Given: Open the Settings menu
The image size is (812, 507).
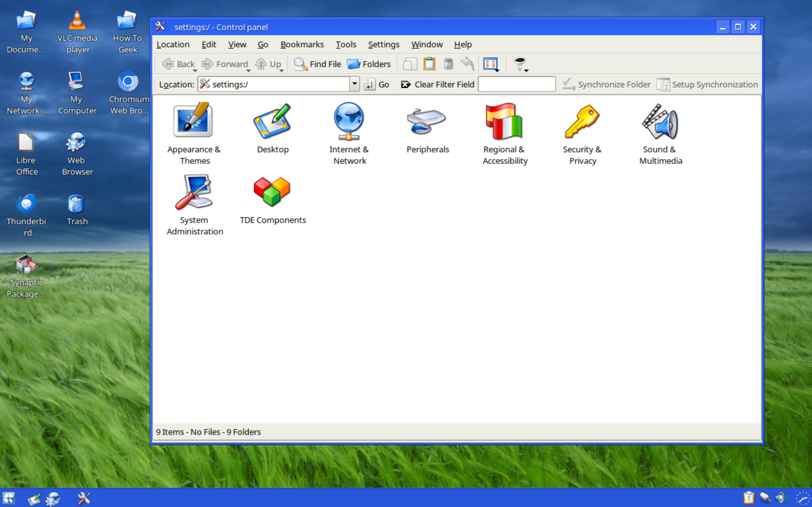Looking at the screenshot, I should pos(384,44).
